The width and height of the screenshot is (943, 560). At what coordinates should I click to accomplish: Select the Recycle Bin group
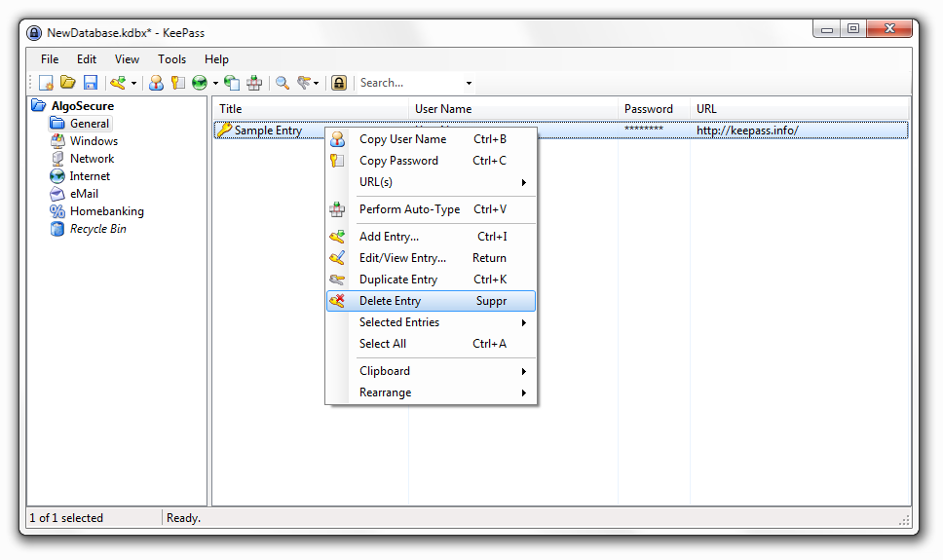[x=98, y=229]
